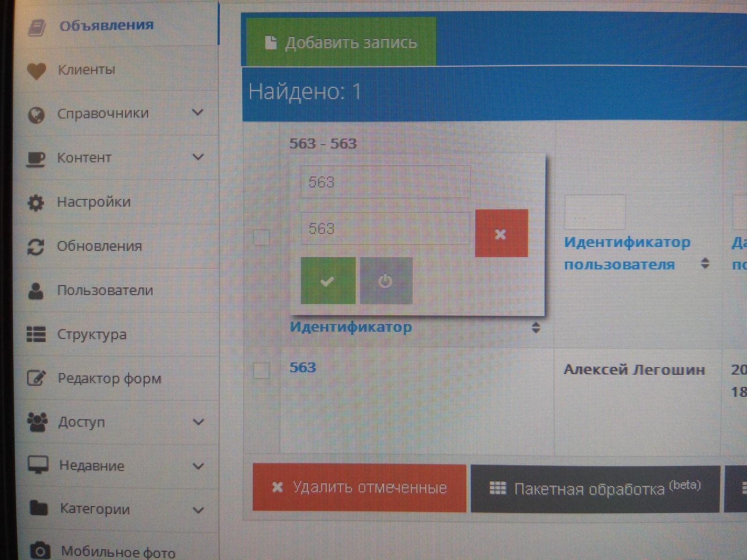Open Объявления menu item
This screenshot has width=747, height=560.
[x=106, y=25]
